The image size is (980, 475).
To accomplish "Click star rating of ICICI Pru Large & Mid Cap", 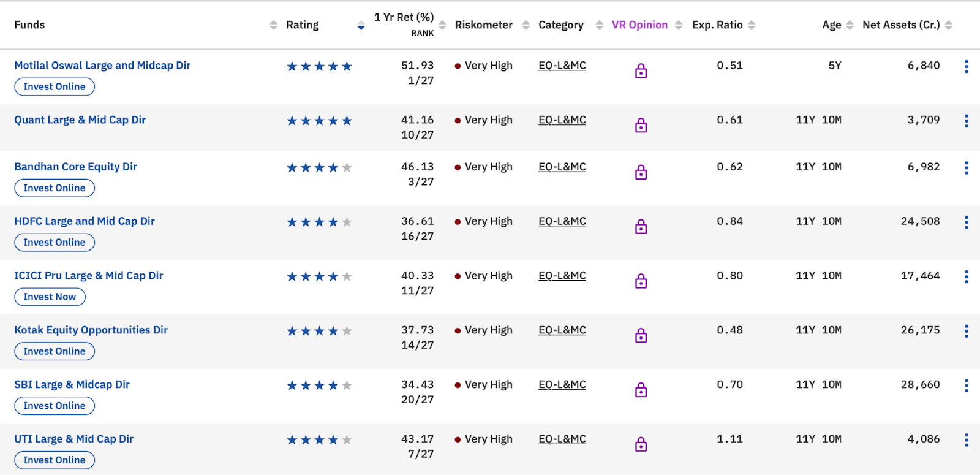I will point(320,276).
